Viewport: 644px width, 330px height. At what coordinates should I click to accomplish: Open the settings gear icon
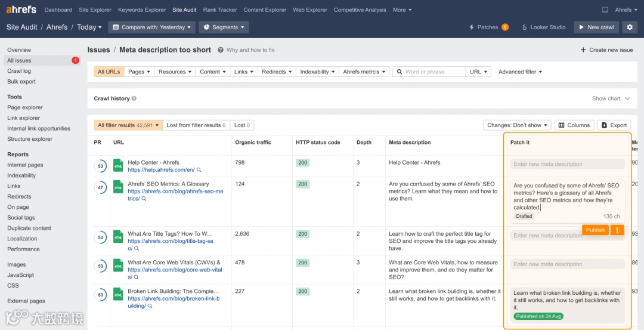630,27
